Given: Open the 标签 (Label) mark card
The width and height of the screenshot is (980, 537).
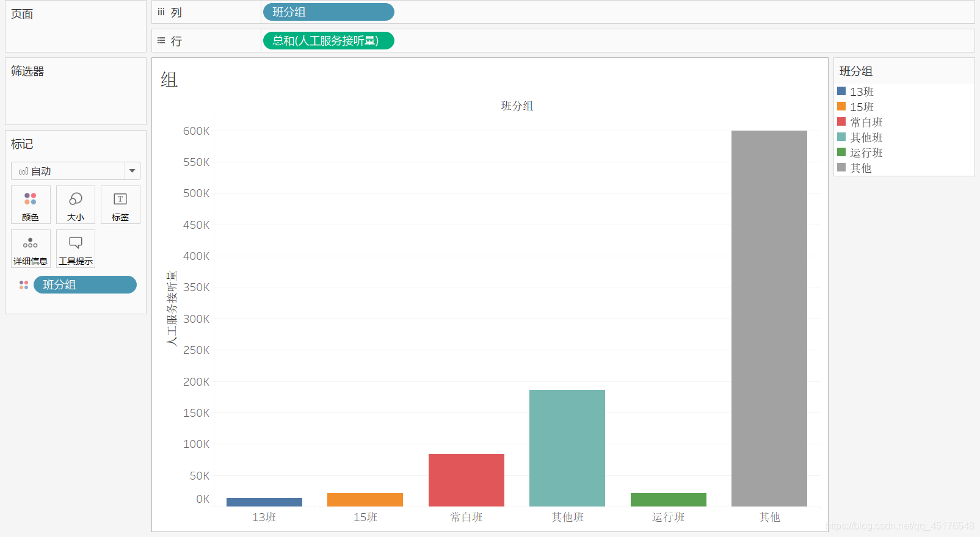Looking at the screenshot, I should (120, 205).
